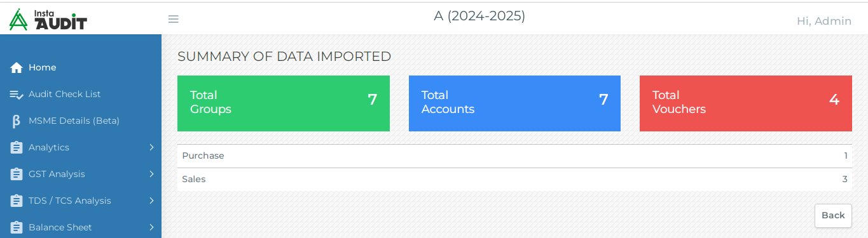Click the TDS / TCS Analysis clipboard icon
The width and height of the screenshot is (868, 238).
click(17, 201)
